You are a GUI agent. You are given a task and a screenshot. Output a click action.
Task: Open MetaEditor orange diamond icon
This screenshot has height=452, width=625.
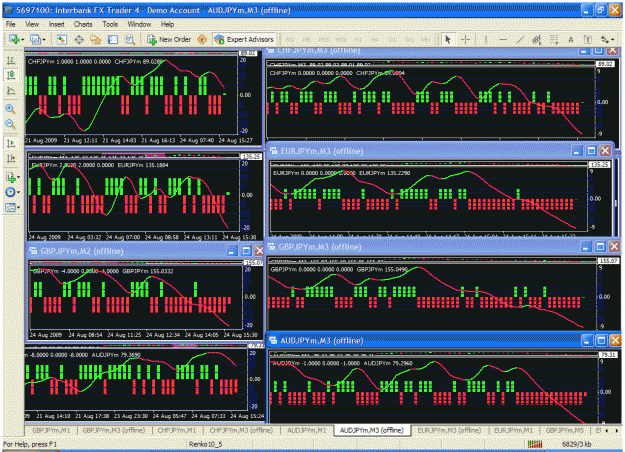tap(202, 39)
